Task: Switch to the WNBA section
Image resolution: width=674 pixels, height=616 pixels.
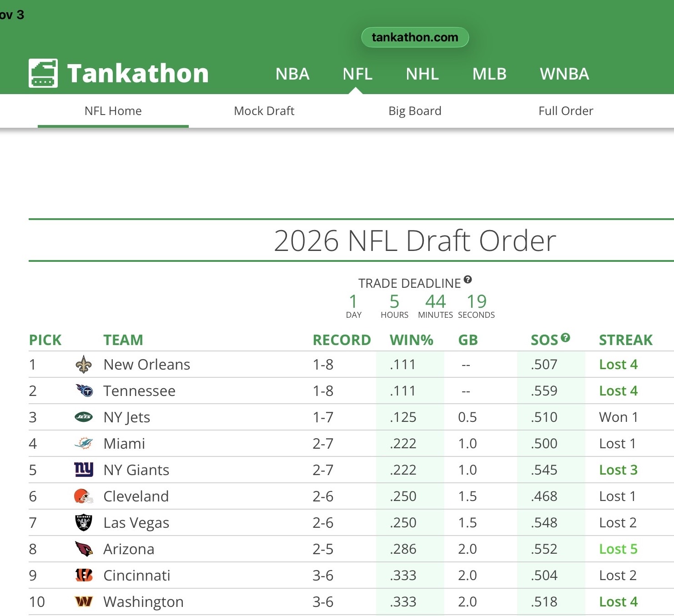Action: 564,74
